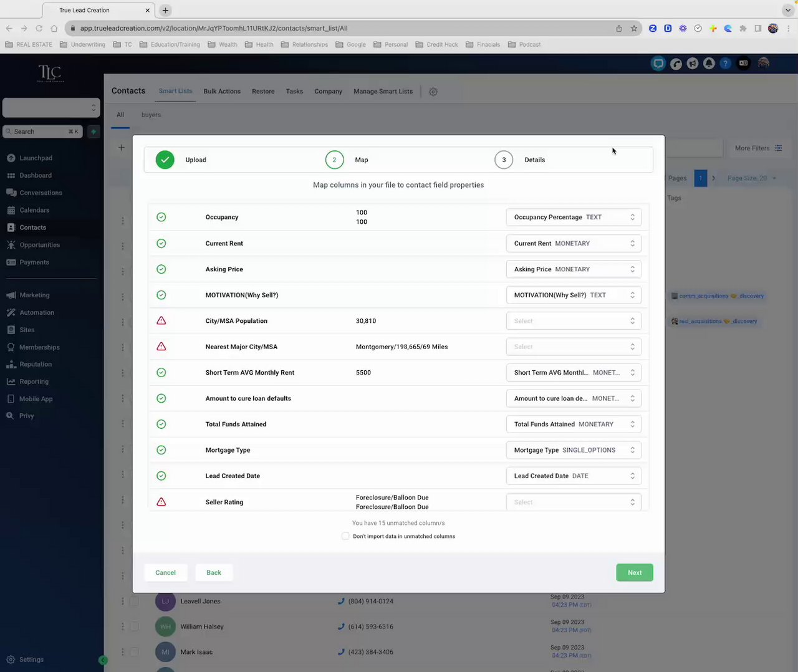Click the Next button

(635, 573)
